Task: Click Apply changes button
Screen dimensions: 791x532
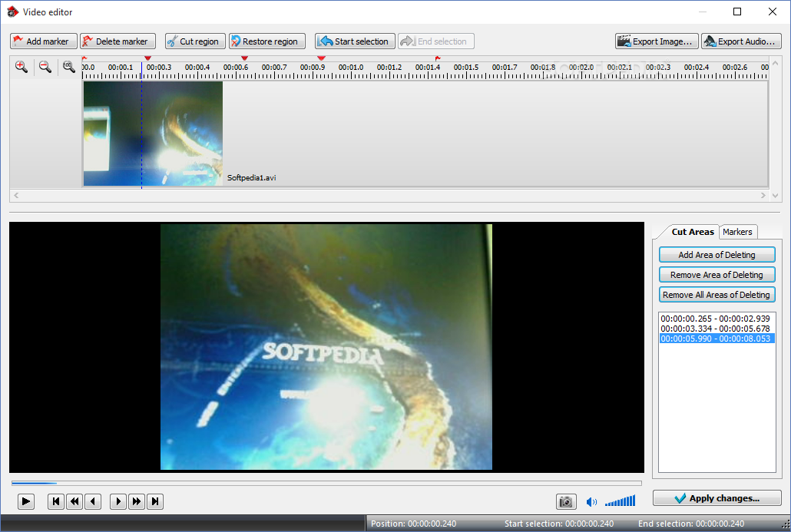Action: click(x=717, y=498)
